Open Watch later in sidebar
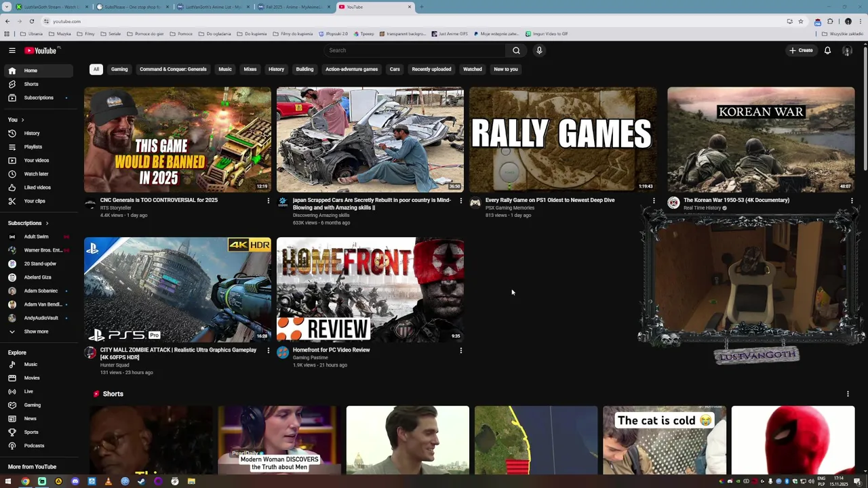 [37, 174]
